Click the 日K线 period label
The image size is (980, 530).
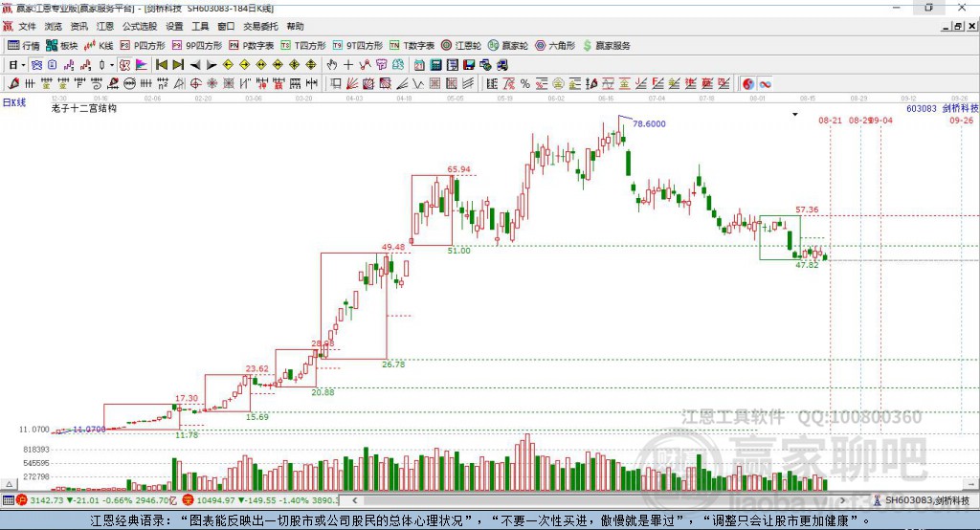point(14,102)
